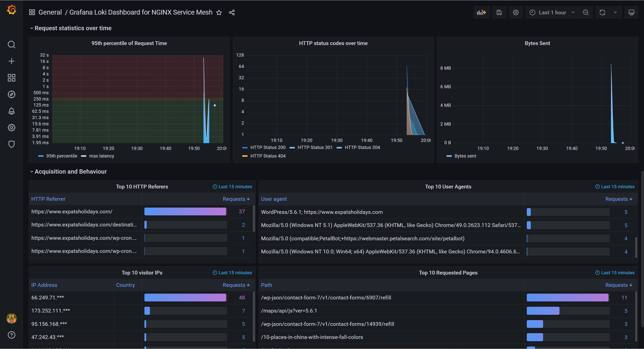The height and width of the screenshot is (349, 644).
Task: Open the Last 1 hour time picker
Action: (x=552, y=12)
